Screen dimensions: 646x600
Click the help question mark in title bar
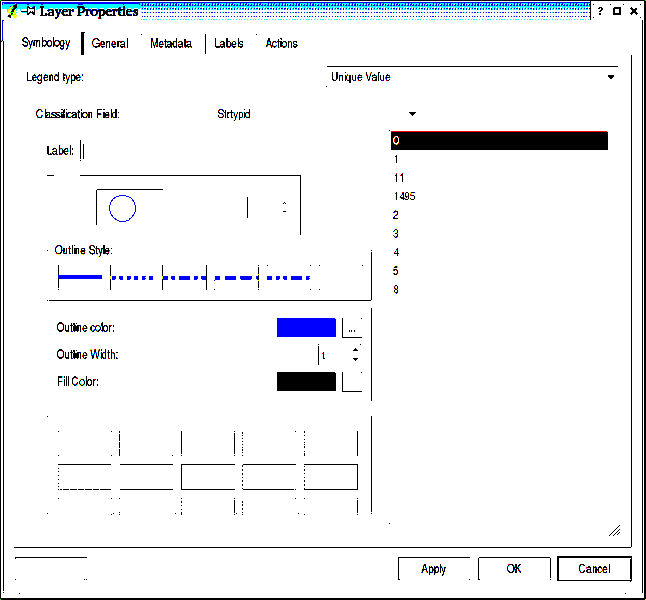(600, 11)
